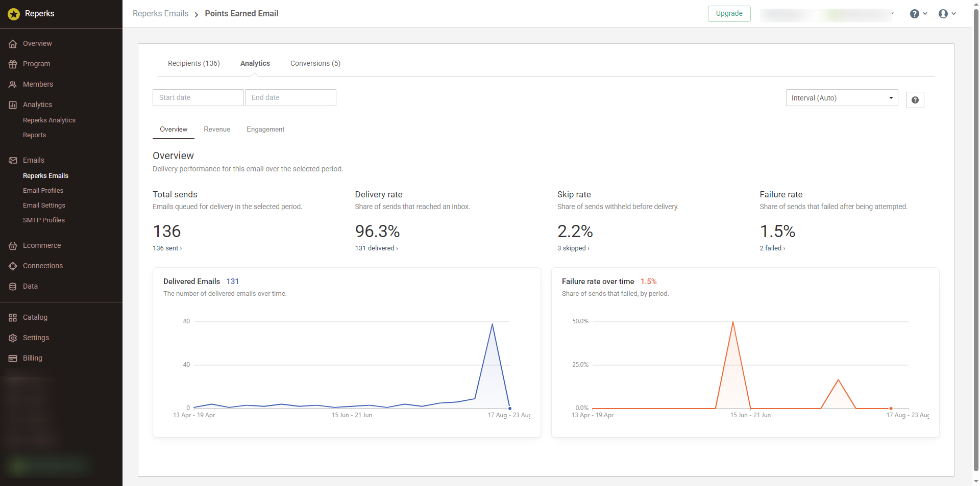The image size is (980, 486).
Task: Click the End date field
Action: pos(290,98)
